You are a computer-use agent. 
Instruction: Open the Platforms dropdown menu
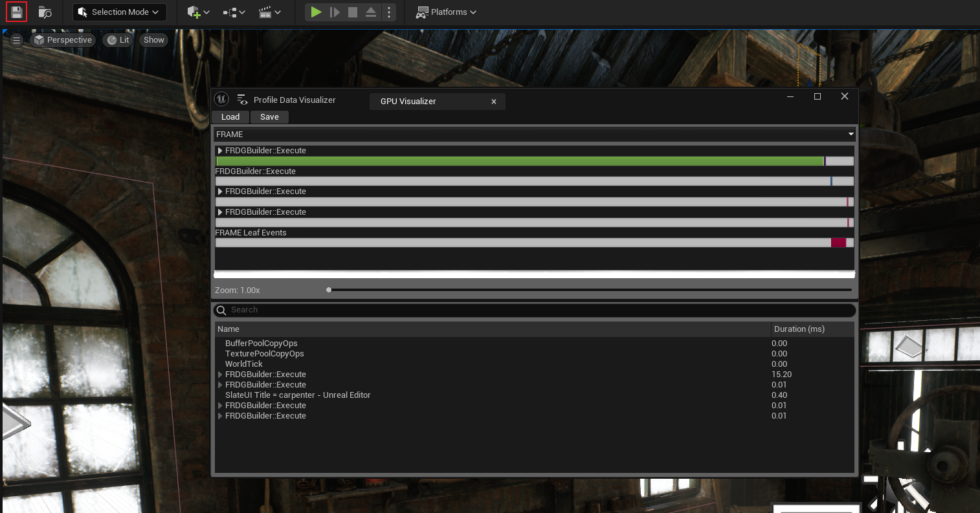pos(446,12)
